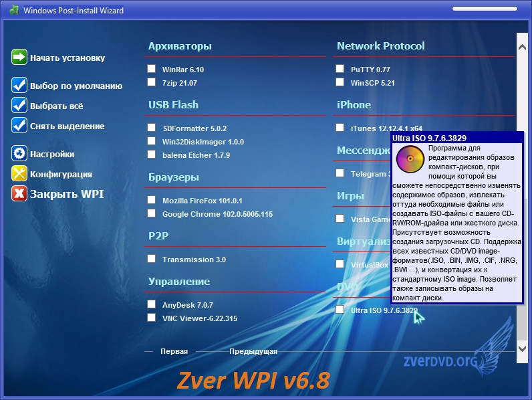Click 'SDFormatter 5.0.2' label
The image size is (532, 400).
point(194,128)
